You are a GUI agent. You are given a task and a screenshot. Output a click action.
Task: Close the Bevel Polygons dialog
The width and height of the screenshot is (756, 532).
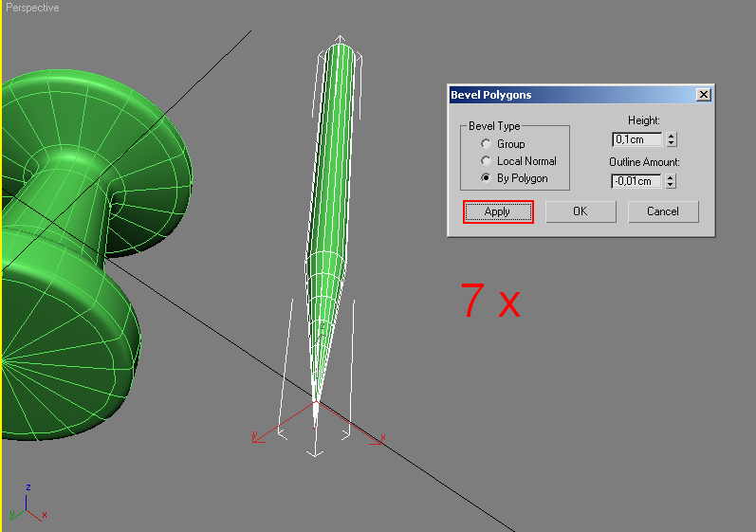(x=704, y=95)
